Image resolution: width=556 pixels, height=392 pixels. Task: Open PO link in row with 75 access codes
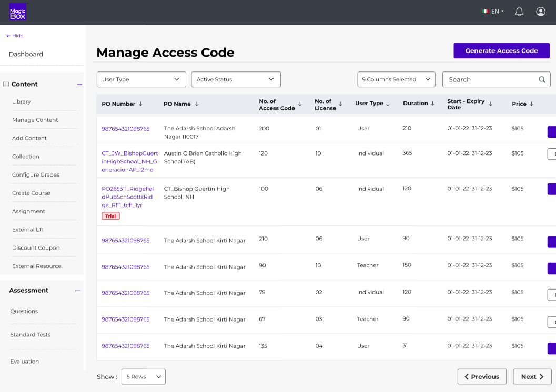coord(126,293)
